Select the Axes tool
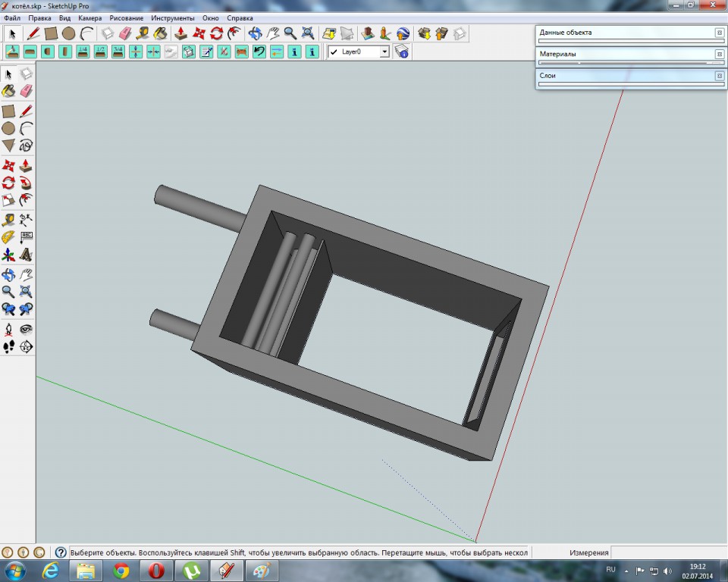Image resolution: width=728 pixels, height=582 pixels. [8, 254]
